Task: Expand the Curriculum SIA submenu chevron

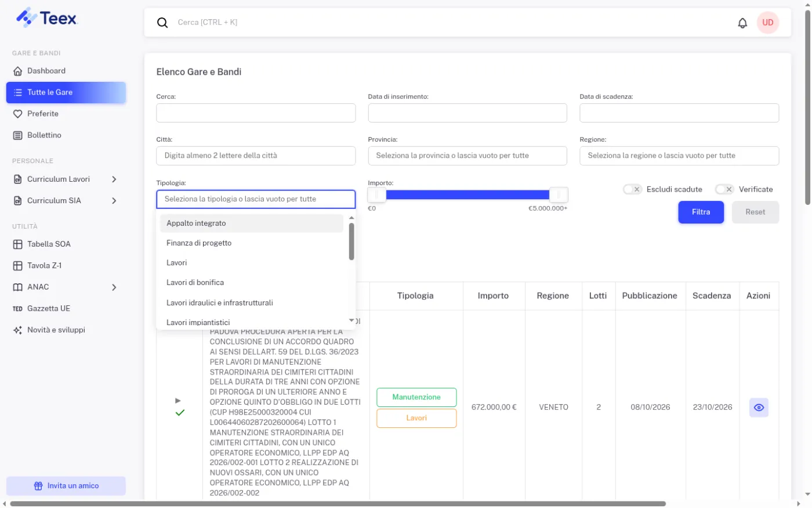Action: click(114, 201)
